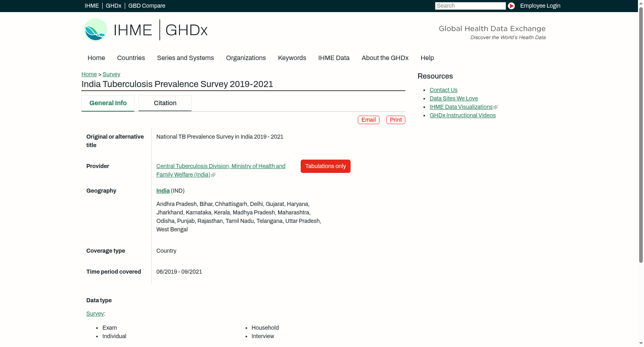Click the page vertical scrollbar thumb
This screenshot has width=644, height=347.
(641, 135)
